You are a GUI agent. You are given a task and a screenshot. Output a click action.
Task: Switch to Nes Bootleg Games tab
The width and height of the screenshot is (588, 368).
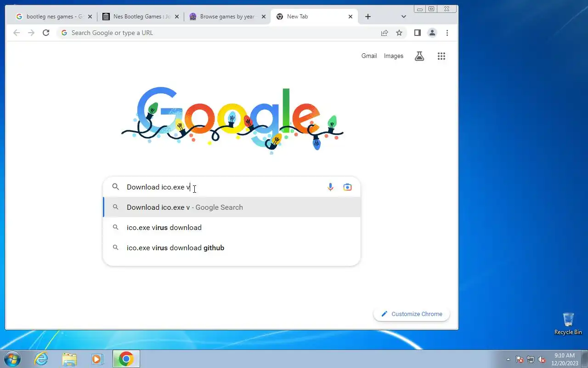141,17
